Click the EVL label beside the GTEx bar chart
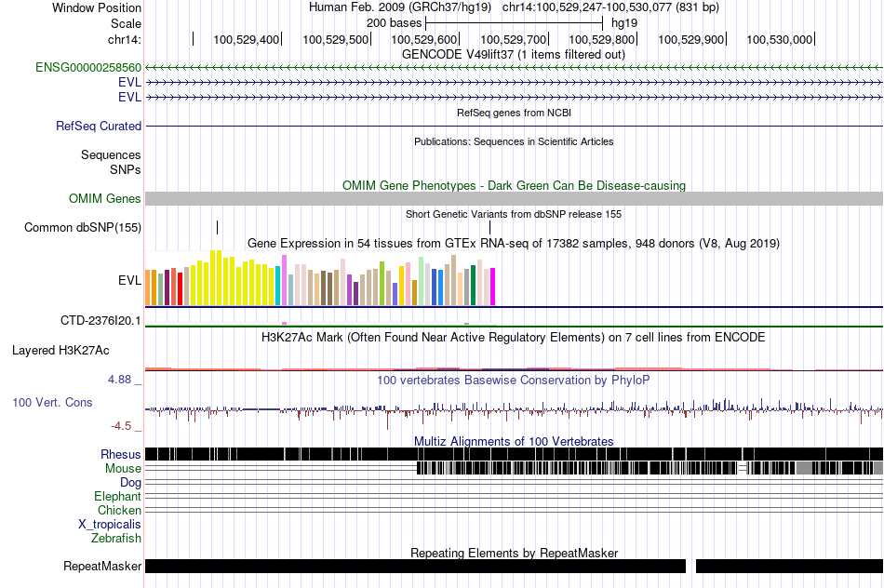 point(129,280)
